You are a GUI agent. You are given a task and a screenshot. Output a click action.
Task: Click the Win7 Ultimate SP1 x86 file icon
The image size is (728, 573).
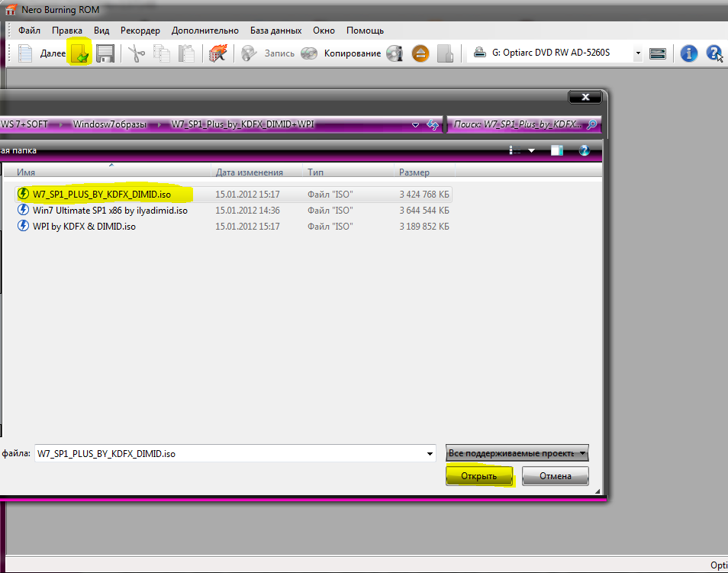23,210
